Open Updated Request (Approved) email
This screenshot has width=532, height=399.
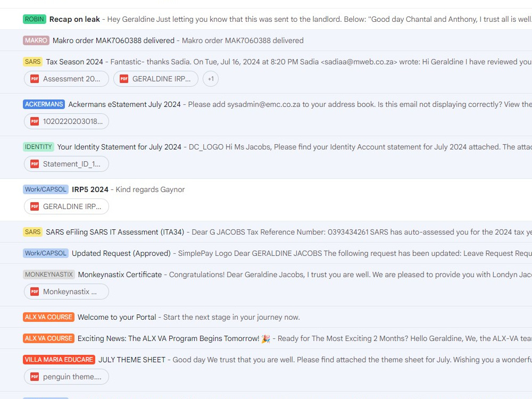[x=121, y=253]
